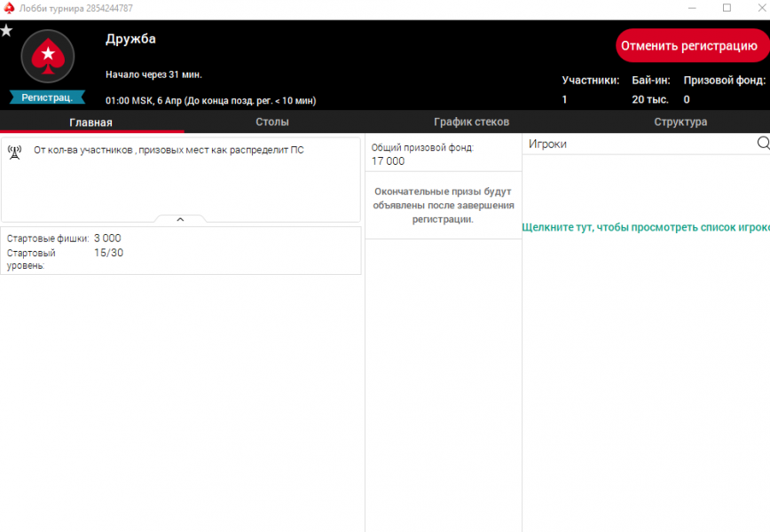
Task: Go to the График стеков tab
Action: [471, 122]
